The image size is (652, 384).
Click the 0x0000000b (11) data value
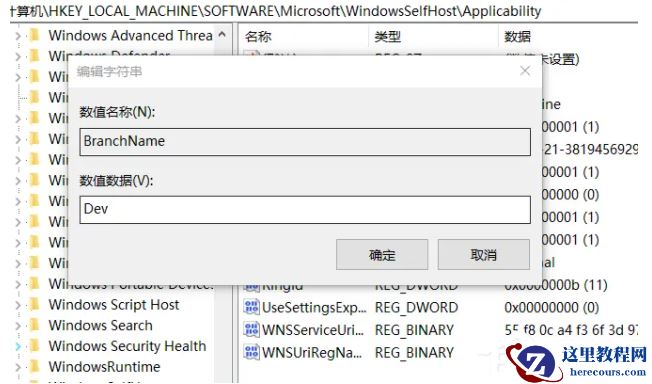pos(556,285)
